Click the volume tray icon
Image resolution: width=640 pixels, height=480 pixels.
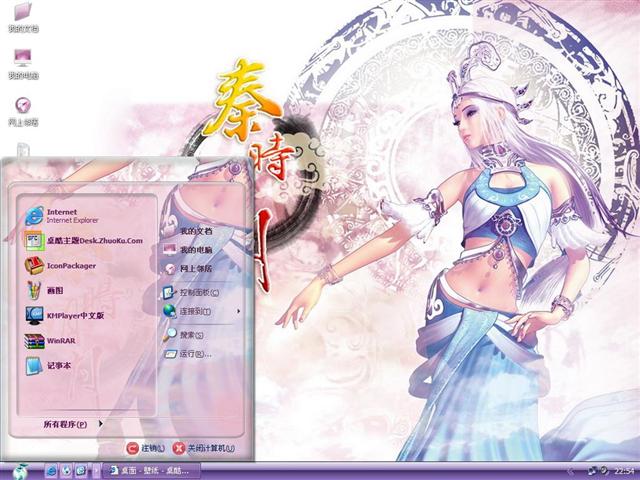pos(603,471)
